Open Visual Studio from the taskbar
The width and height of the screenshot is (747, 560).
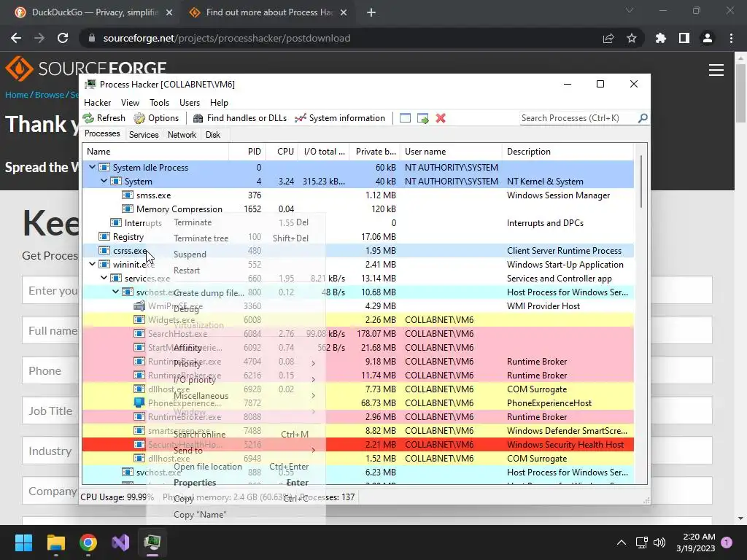(120, 542)
